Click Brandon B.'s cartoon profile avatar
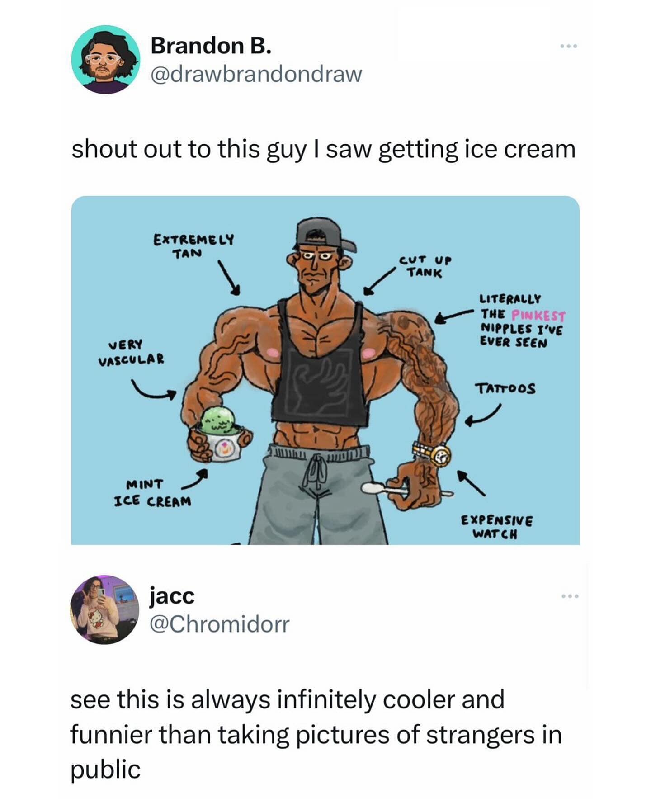 105,59
